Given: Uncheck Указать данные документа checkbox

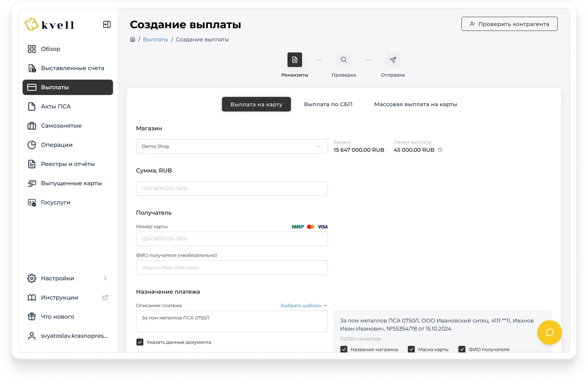Looking at the screenshot, I should [x=140, y=342].
